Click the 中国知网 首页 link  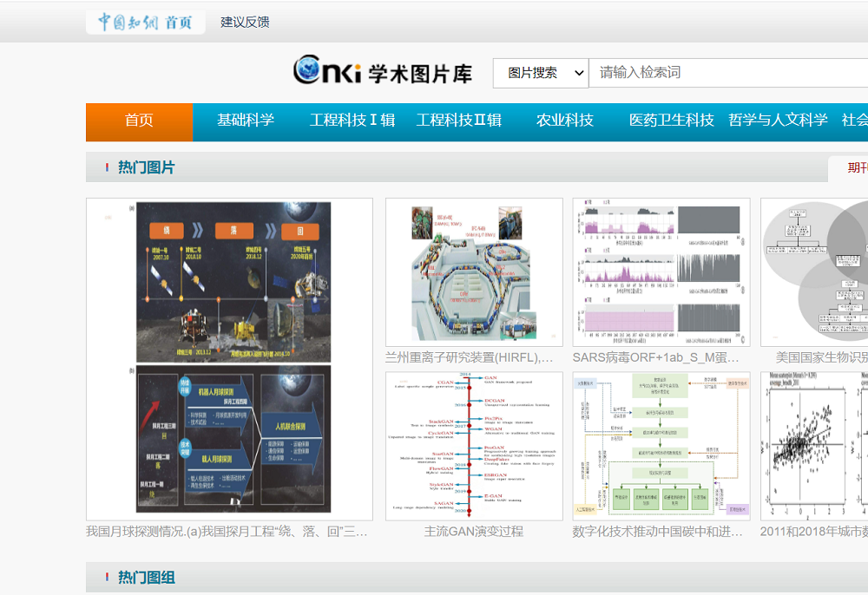144,22
